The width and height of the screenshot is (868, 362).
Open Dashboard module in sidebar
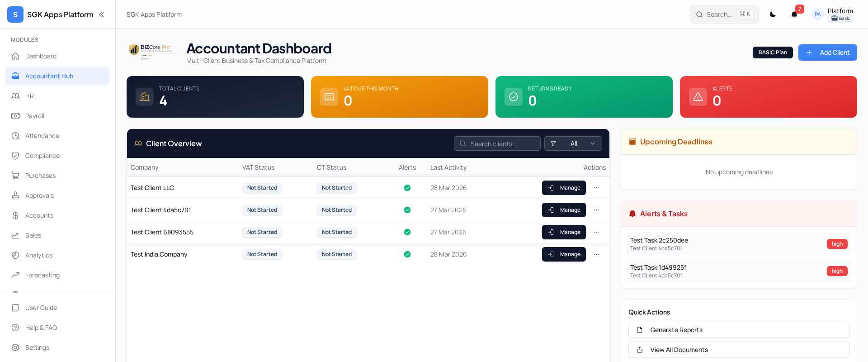pos(57,56)
